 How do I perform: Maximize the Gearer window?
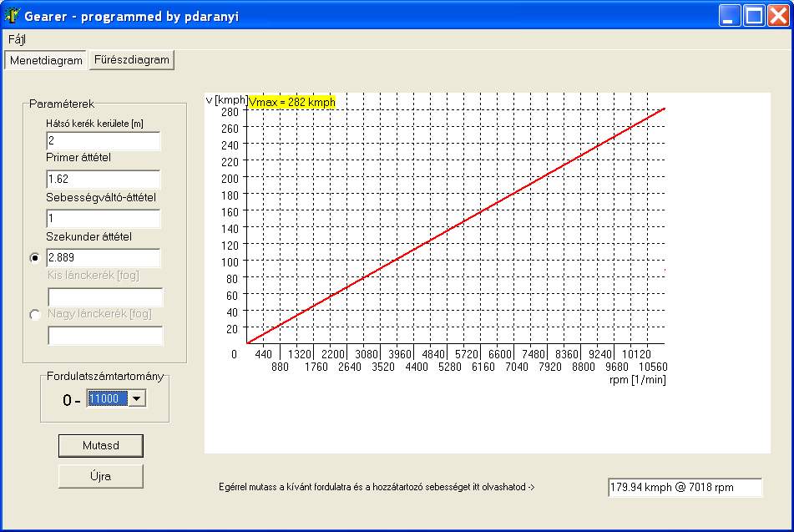point(754,15)
